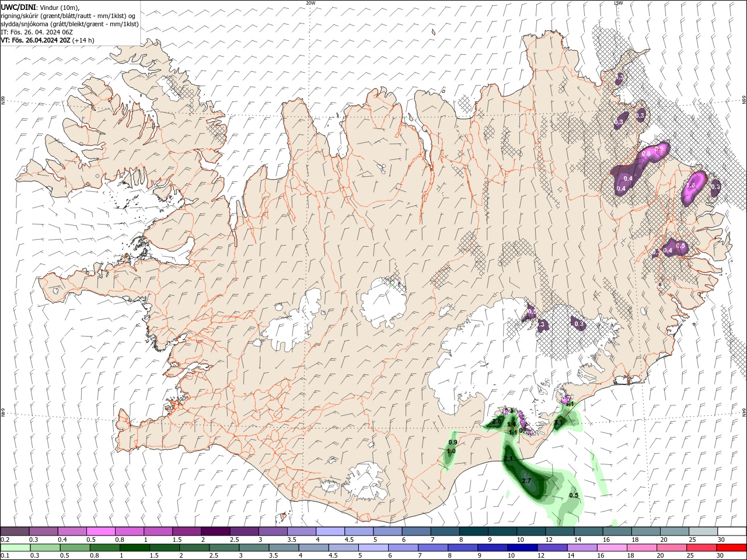Click the '0.2' label under the snow scale
This screenshot has height=560, width=747.
5,540
